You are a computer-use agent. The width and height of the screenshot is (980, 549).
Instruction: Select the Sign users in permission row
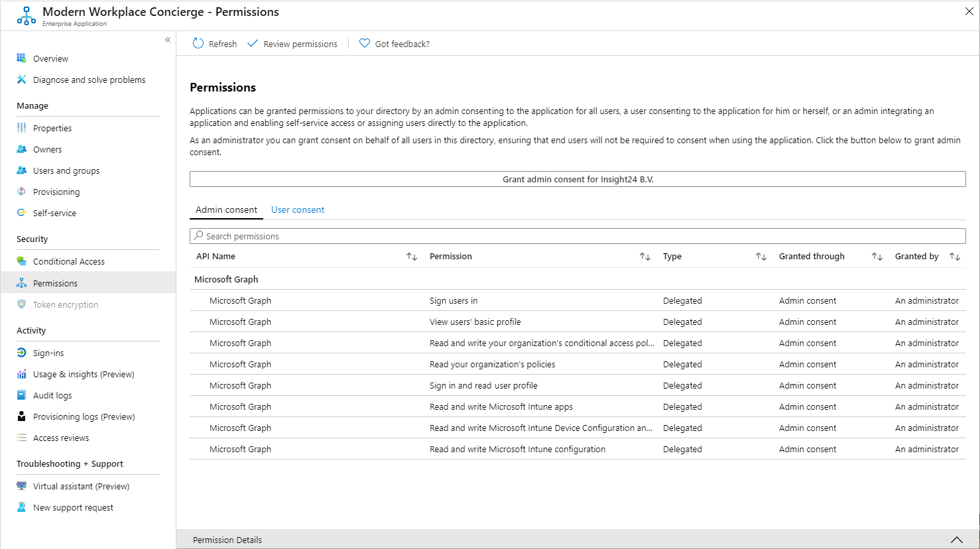(578, 300)
